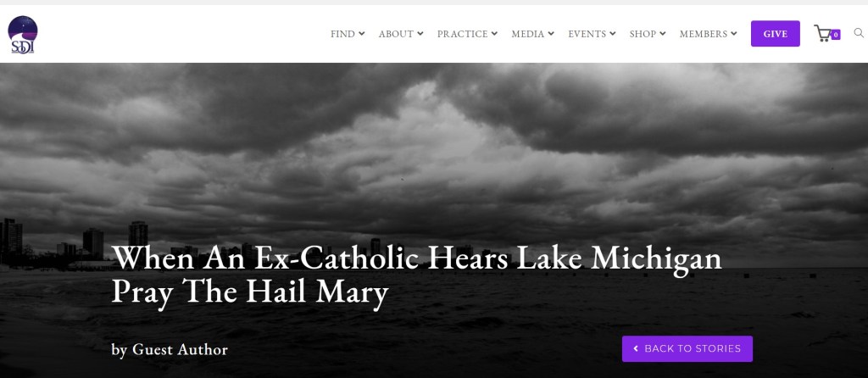Click the left arrow in Back to Stories
Screen dimensions: 868x378
pyautogui.click(x=636, y=348)
